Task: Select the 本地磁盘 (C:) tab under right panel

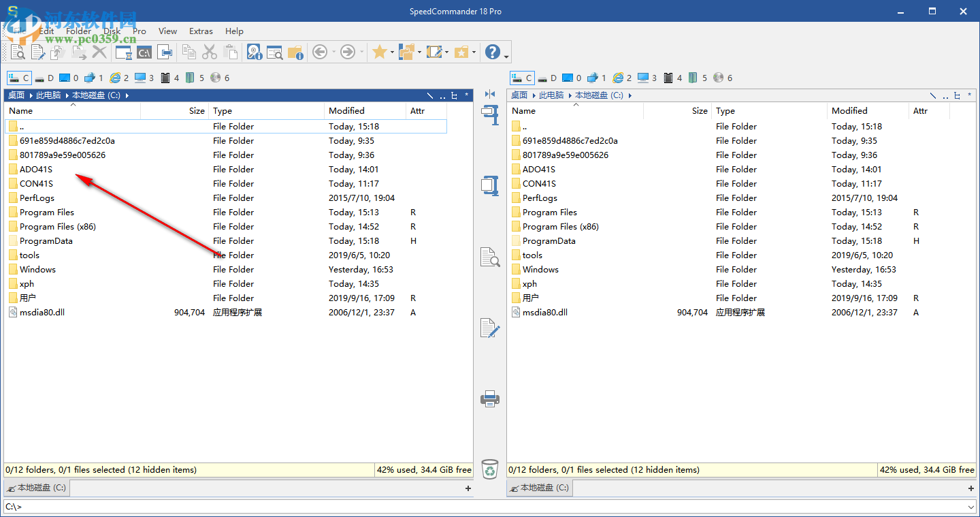Action: [x=540, y=488]
